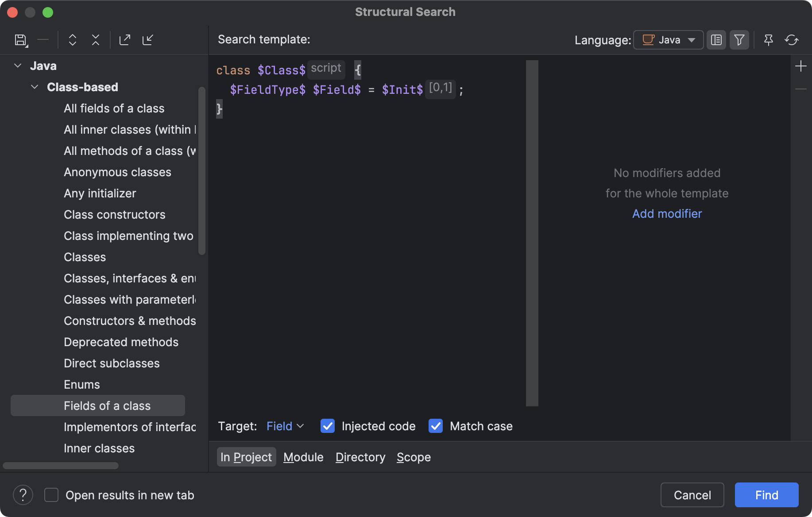Save the current search template
812x517 pixels.
(x=20, y=40)
